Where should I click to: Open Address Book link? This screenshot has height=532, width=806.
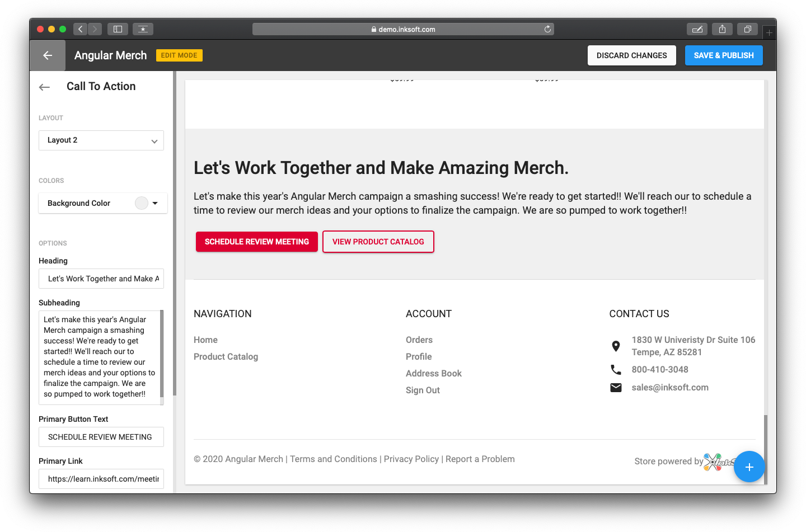pos(434,374)
